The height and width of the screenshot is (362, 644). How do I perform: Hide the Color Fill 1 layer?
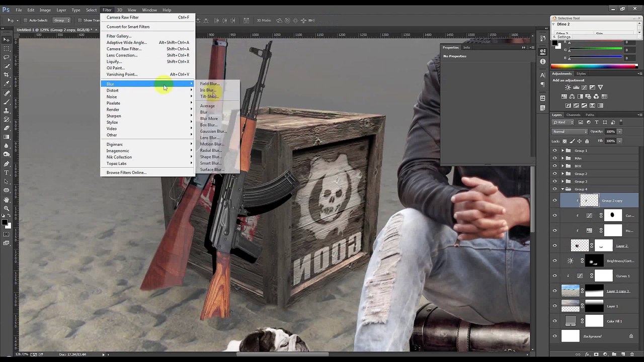point(555,321)
